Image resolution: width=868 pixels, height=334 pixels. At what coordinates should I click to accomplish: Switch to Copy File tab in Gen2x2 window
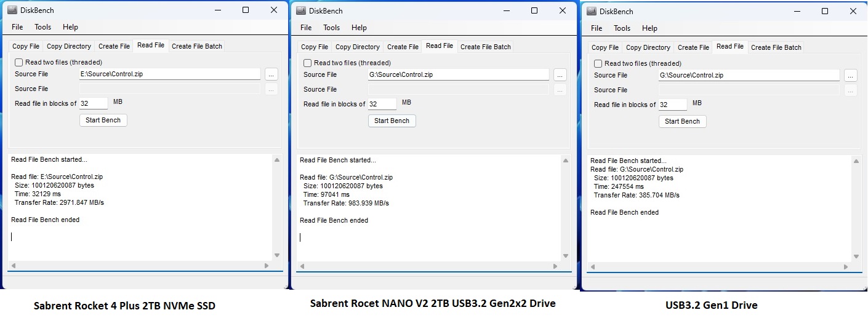[315, 47]
